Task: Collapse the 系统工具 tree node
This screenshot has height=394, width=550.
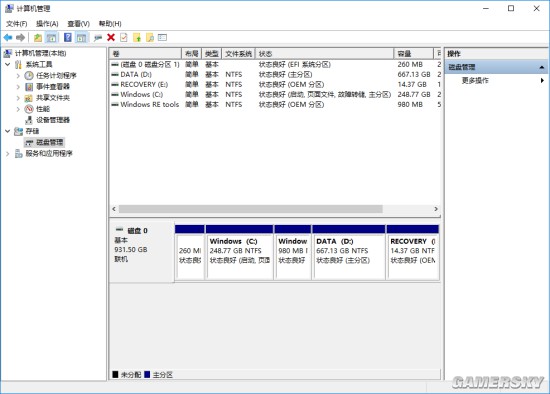Action: (x=7, y=65)
